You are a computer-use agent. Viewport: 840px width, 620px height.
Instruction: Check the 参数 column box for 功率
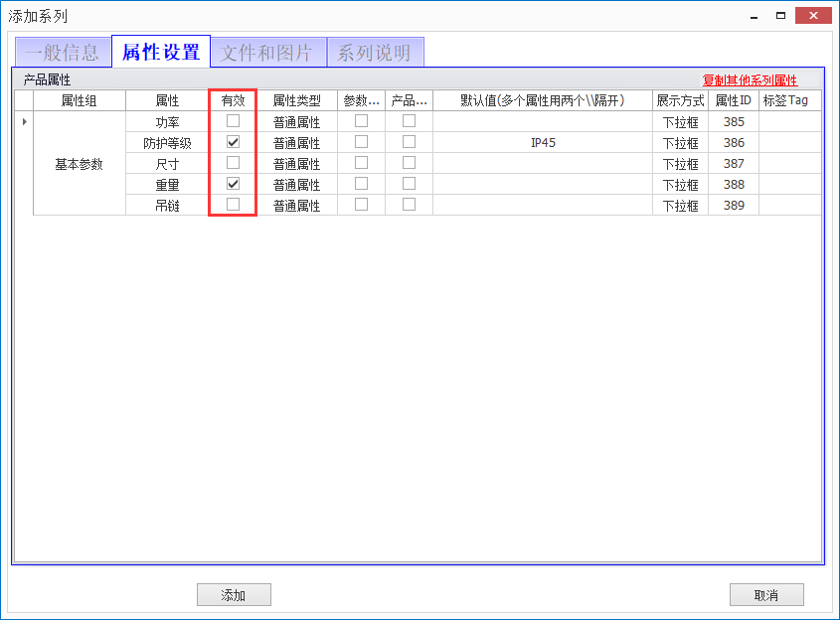click(362, 121)
